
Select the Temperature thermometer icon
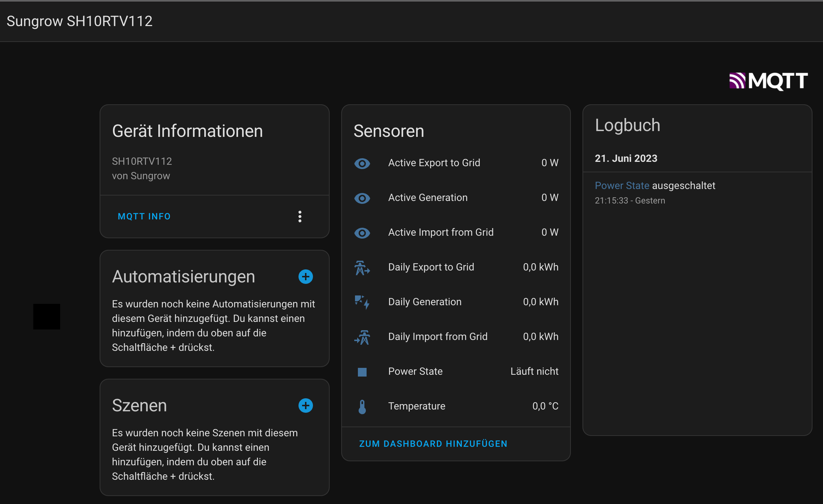[x=362, y=407]
